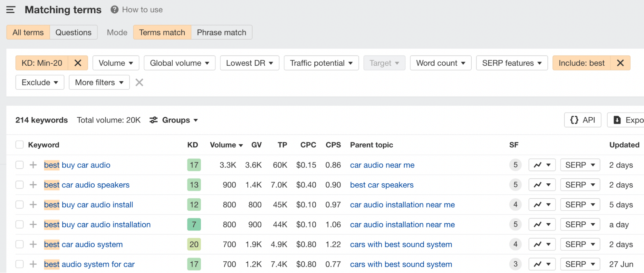644x273 pixels.
Task: Open trend chart for best car audio speakers
Action: (x=542, y=185)
